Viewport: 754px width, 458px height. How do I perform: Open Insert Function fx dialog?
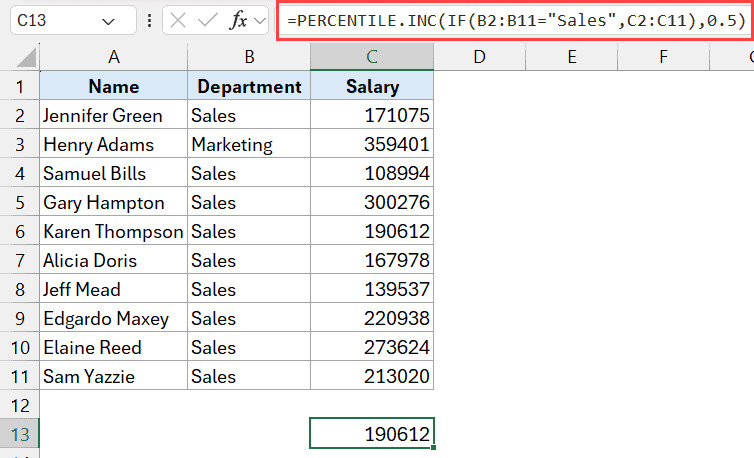point(237,21)
